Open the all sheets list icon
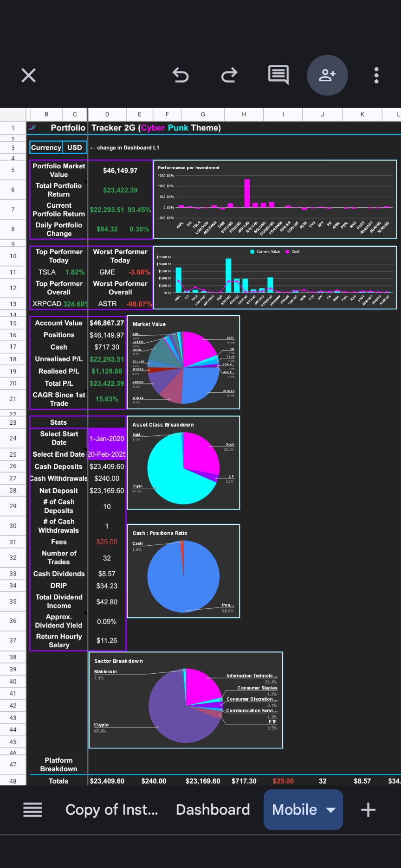The height and width of the screenshot is (868, 401). (x=33, y=810)
